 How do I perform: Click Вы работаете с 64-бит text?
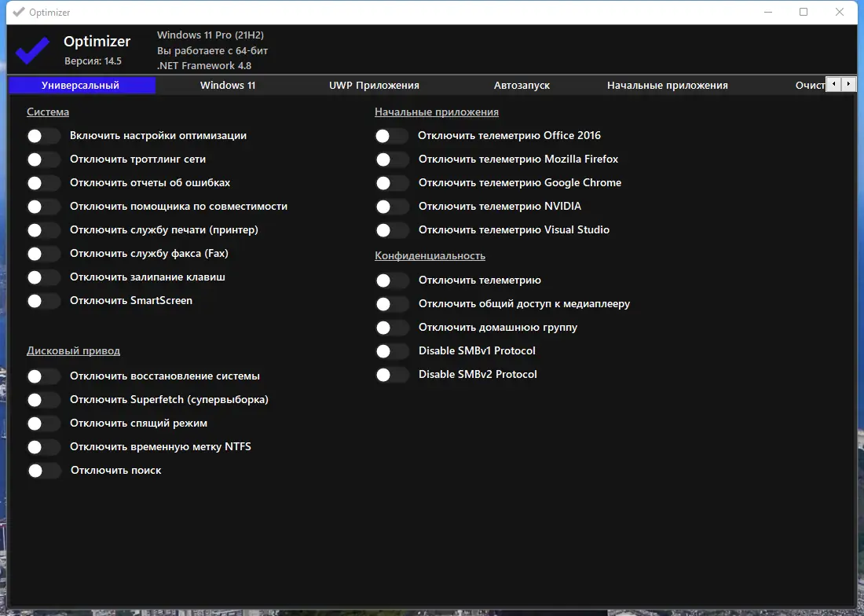coord(213,50)
